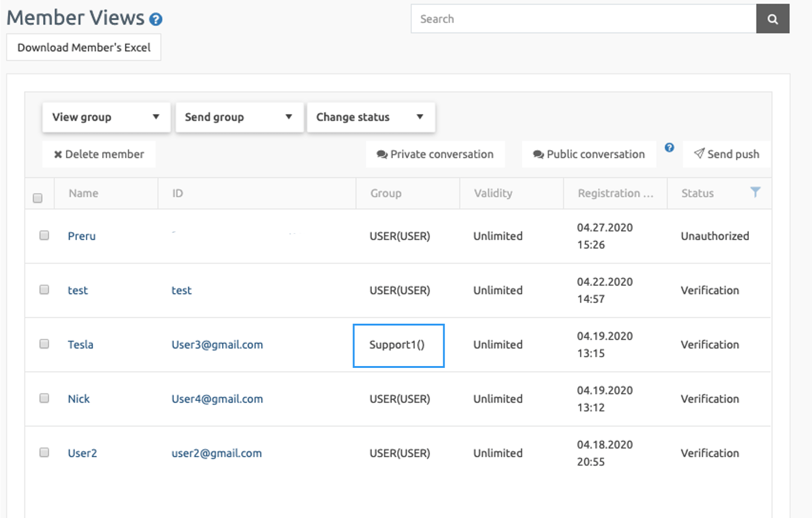Click the help icon beside Member Views
The image size is (812, 518).
click(x=156, y=19)
